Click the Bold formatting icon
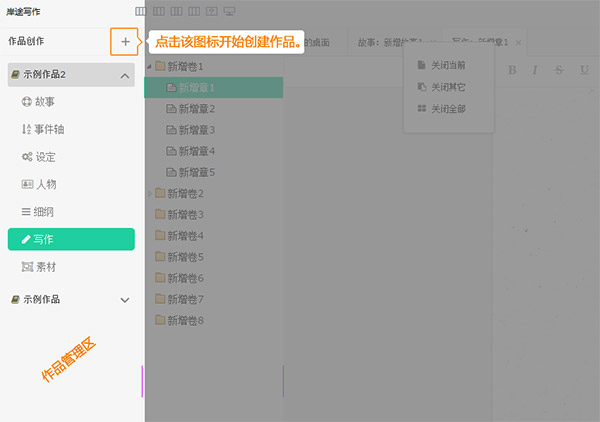This screenshot has width=600, height=422. [x=512, y=69]
